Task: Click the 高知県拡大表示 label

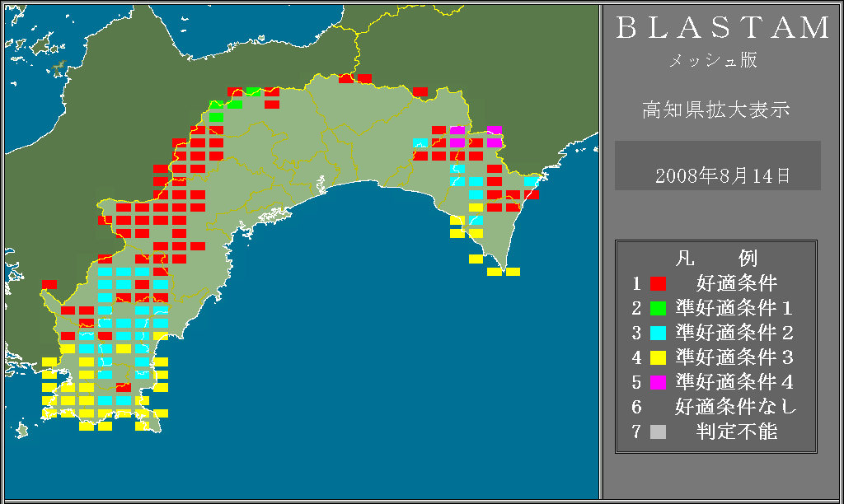Action: click(x=716, y=110)
